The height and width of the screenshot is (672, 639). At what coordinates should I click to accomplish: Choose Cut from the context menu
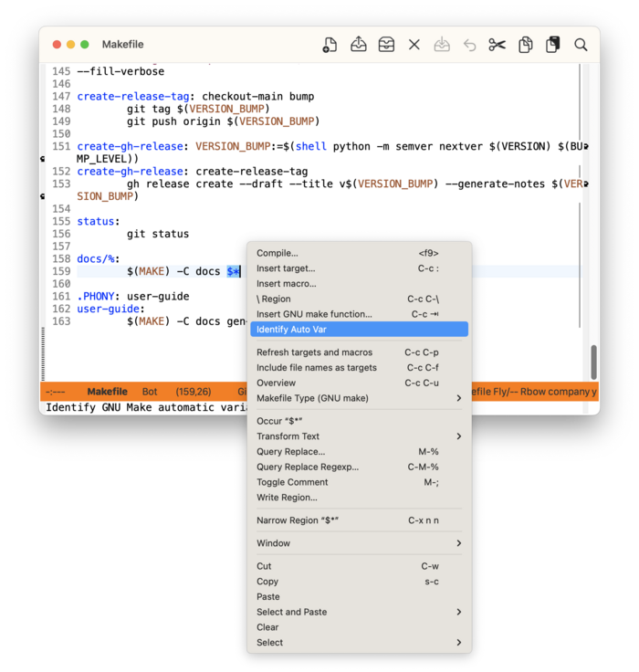359,566
